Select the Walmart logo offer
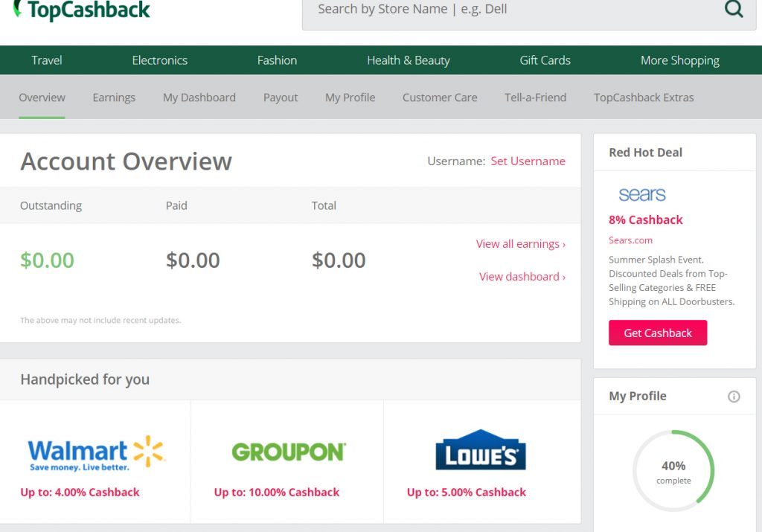Image resolution: width=762 pixels, height=532 pixels. tap(95, 452)
